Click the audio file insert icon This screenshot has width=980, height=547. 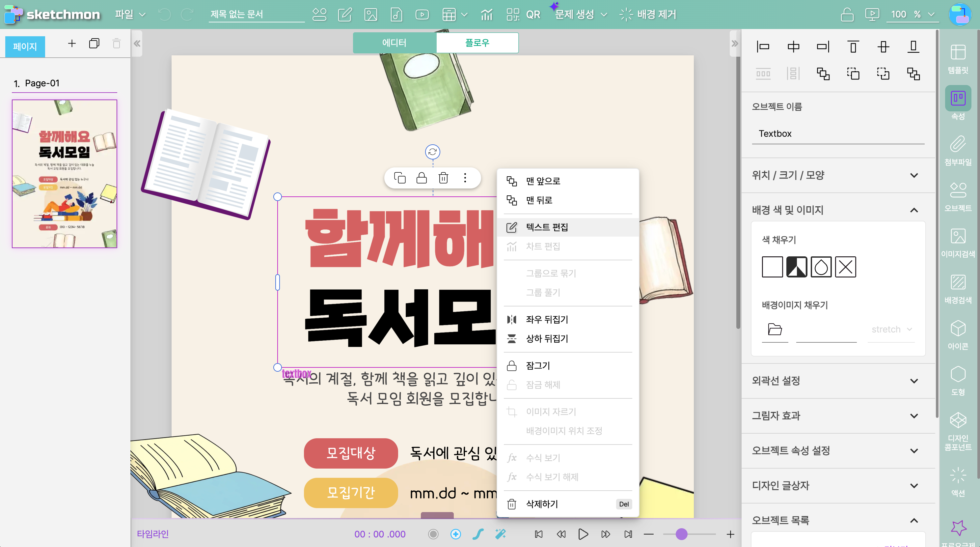coord(396,14)
